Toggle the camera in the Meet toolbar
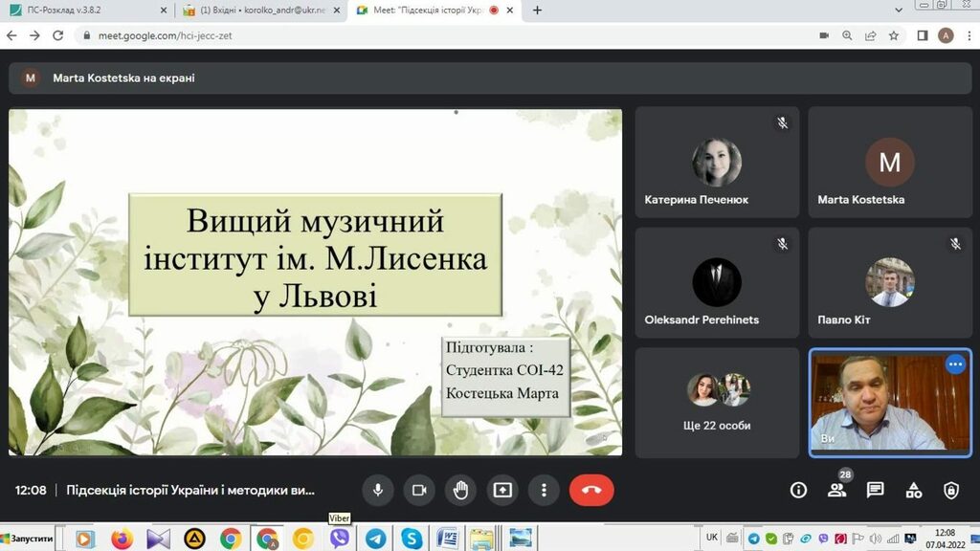Screen dimensions: 980x551 point(418,490)
